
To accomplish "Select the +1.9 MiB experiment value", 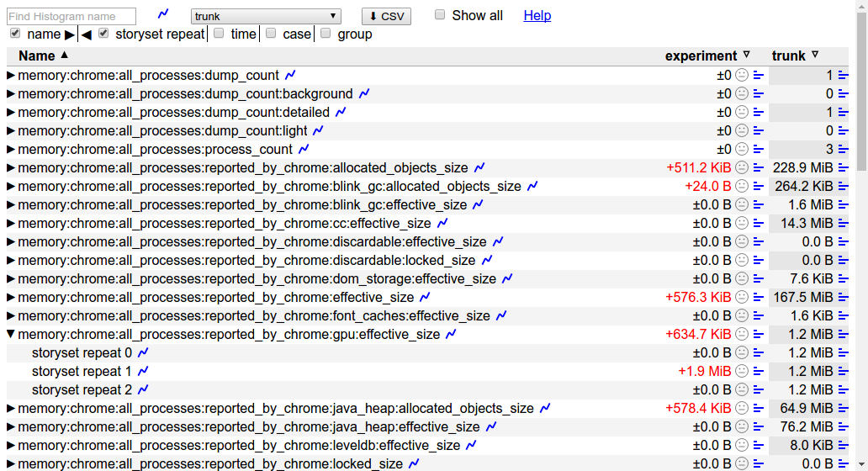I will 704,372.
